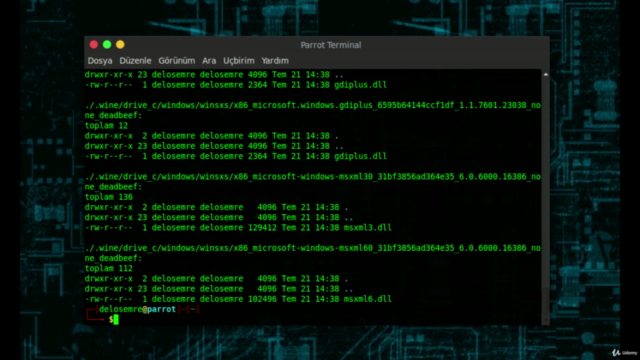Click the msxml30 winsxs directory path line
The height and width of the screenshot is (360, 640).
(x=313, y=177)
